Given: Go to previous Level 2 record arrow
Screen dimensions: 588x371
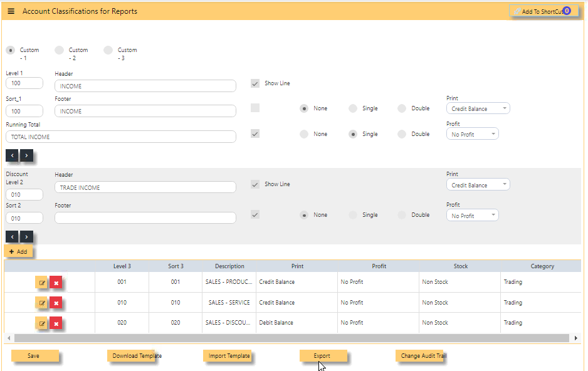Looking at the screenshot, I should 12,236.
